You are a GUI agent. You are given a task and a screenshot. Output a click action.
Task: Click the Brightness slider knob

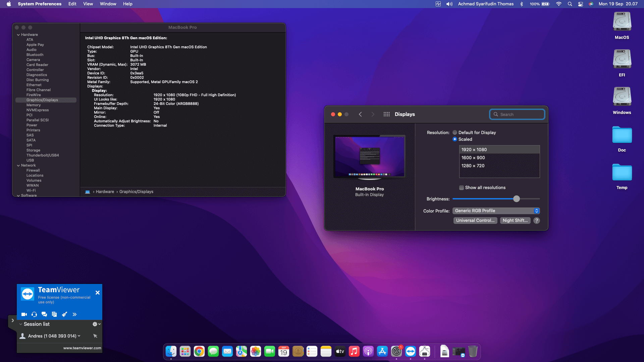point(517,199)
